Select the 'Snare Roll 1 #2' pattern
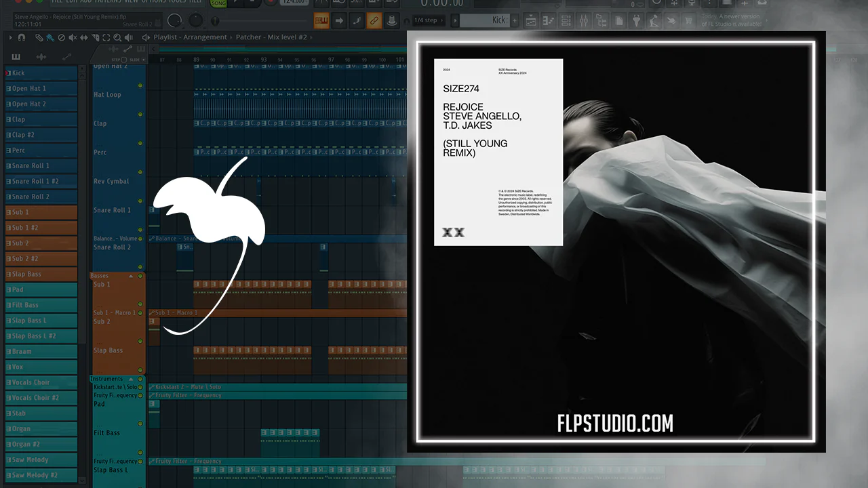The height and width of the screenshot is (488, 868). tap(41, 182)
